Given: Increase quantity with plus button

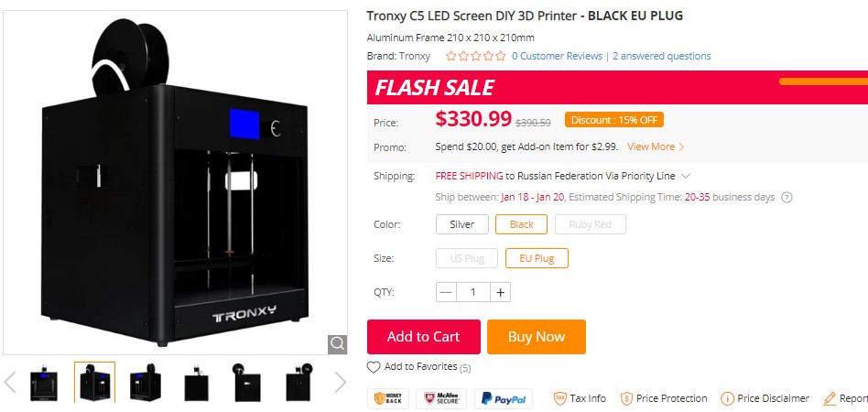Looking at the screenshot, I should pyautogui.click(x=500, y=292).
